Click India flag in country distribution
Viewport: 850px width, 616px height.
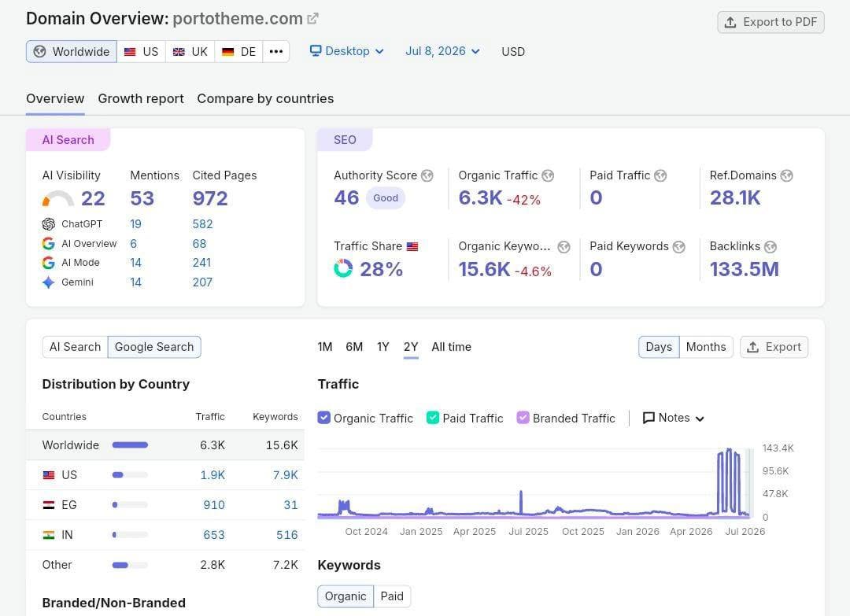point(49,535)
